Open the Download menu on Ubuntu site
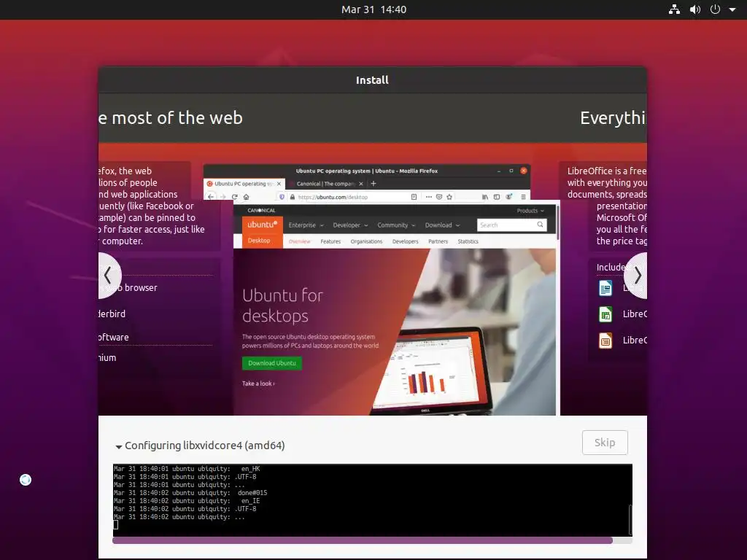747x560 pixels. (443, 225)
